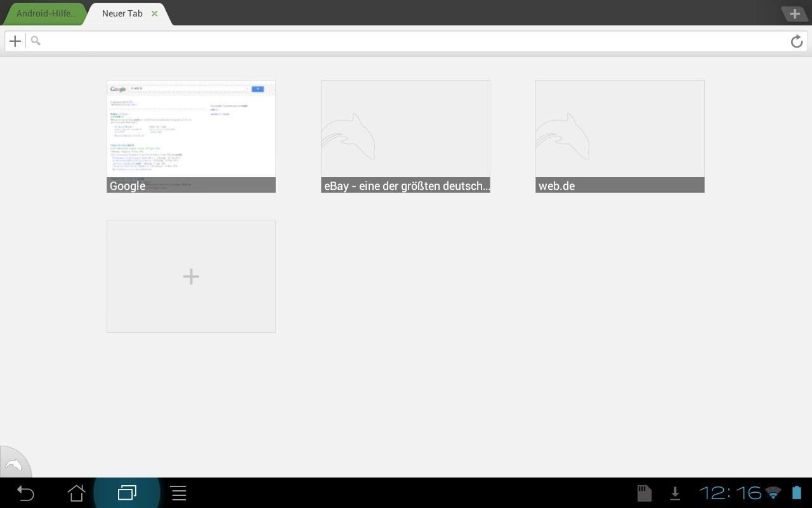Image resolution: width=812 pixels, height=508 pixels.
Task: Click the Google tile label
Action: click(128, 186)
